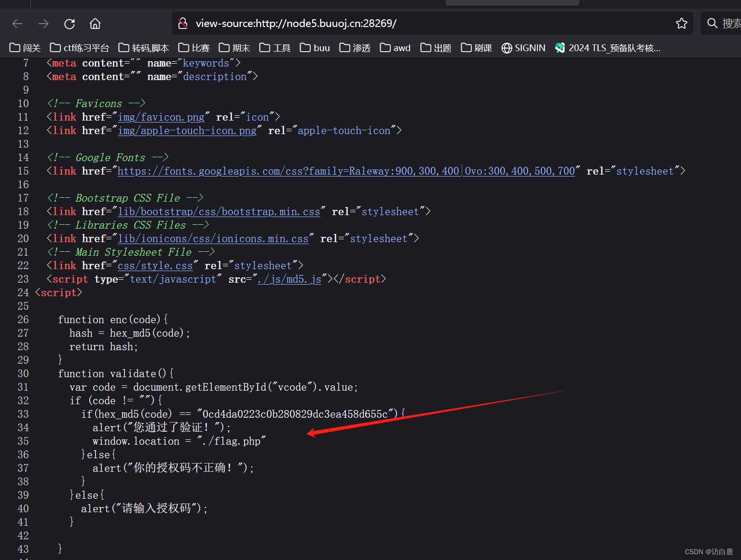The height and width of the screenshot is (560, 741).
Task: Go forward with the forward arrow
Action: tap(43, 23)
